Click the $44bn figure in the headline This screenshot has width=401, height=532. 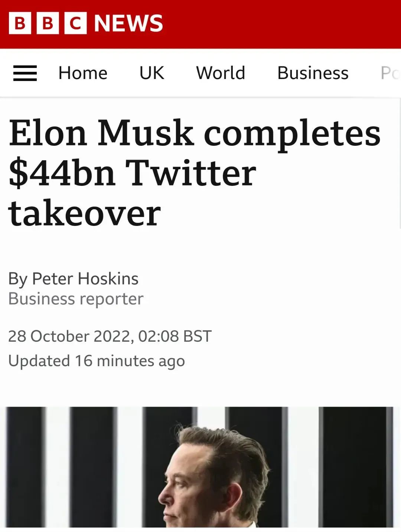coord(62,173)
